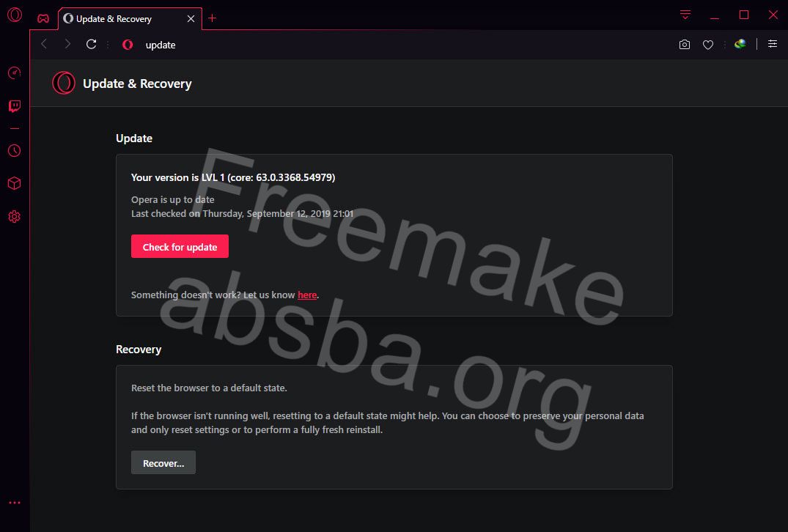Open the Opera GX main menu logo
The height and width of the screenshot is (532, 788).
15,15
